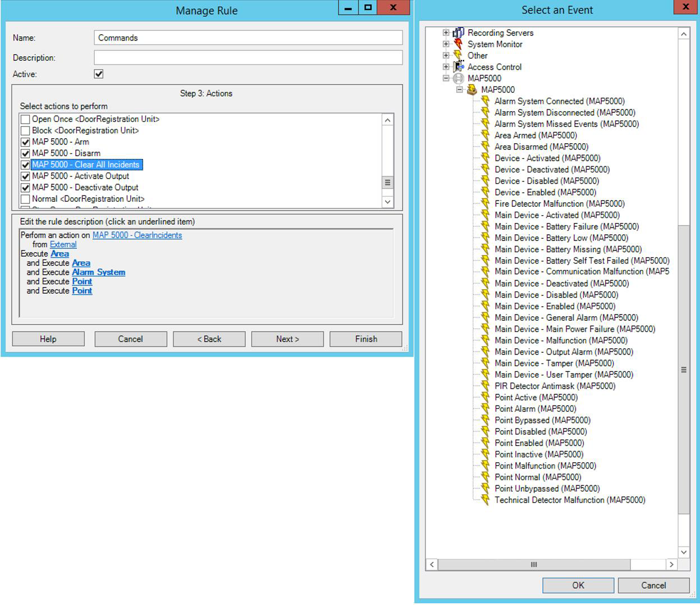Check the Block DoorRegistration Unit action
The image size is (700, 605).
[x=25, y=130]
